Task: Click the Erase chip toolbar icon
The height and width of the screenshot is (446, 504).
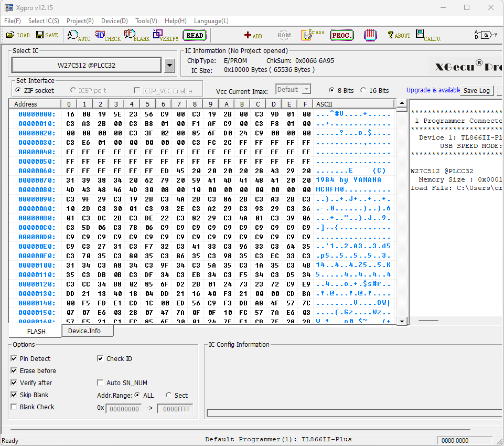Action: (313, 35)
